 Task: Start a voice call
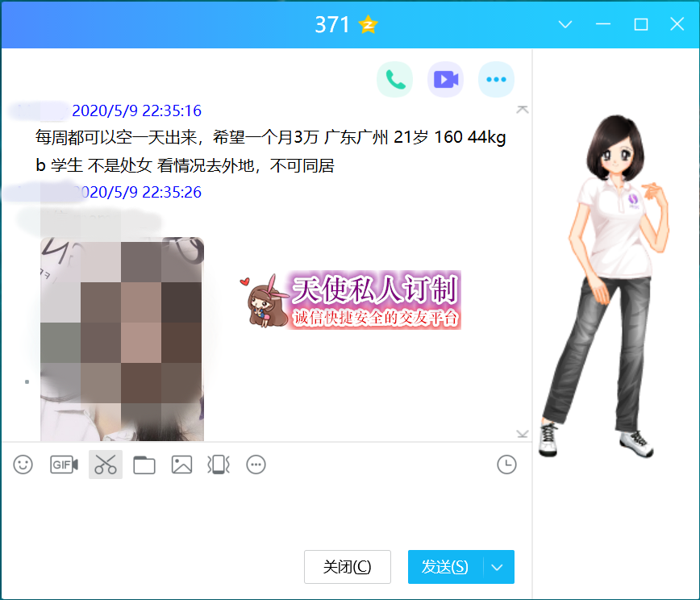[x=394, y=79]
